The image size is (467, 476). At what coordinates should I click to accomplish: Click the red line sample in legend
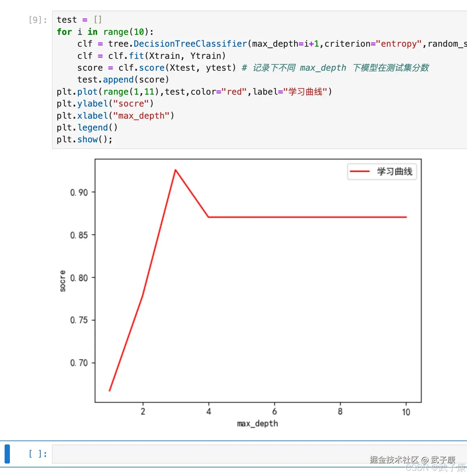point(360,171)
